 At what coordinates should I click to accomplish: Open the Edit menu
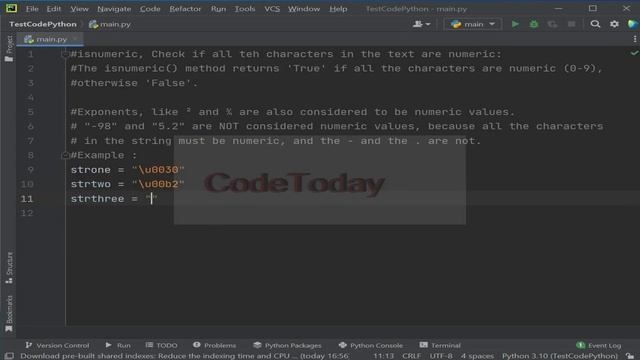click(53, 9)
